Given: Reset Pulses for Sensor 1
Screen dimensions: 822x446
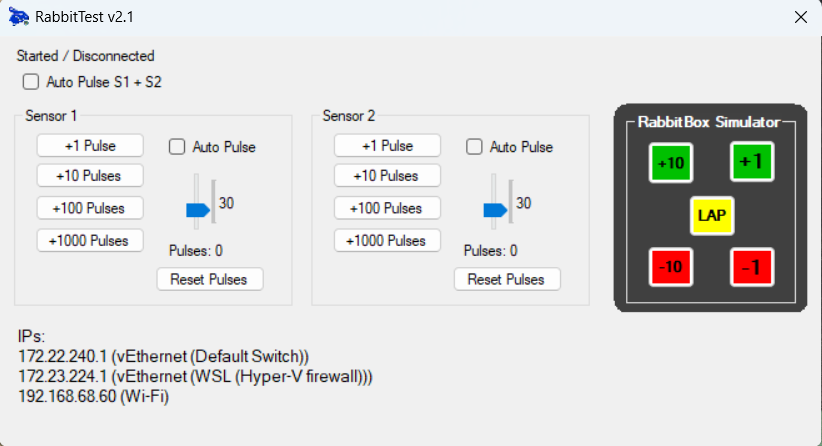Looking at the screenshot, I should pyautogui.click(x=209, y=279).
